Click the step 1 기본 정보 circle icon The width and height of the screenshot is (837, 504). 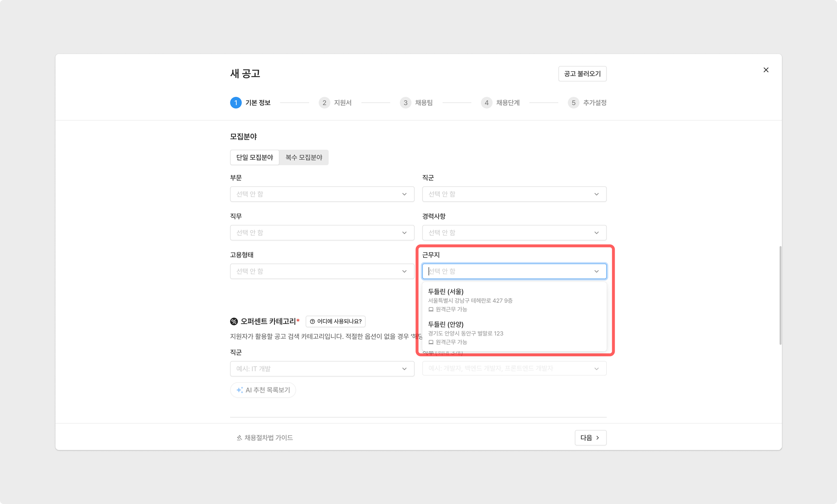[x=236, y=103]
